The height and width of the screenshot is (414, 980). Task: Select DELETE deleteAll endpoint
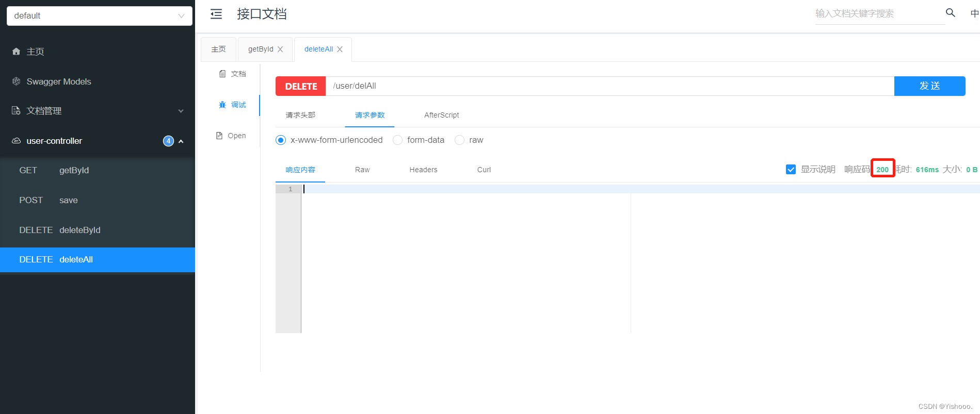pos(98,260)
